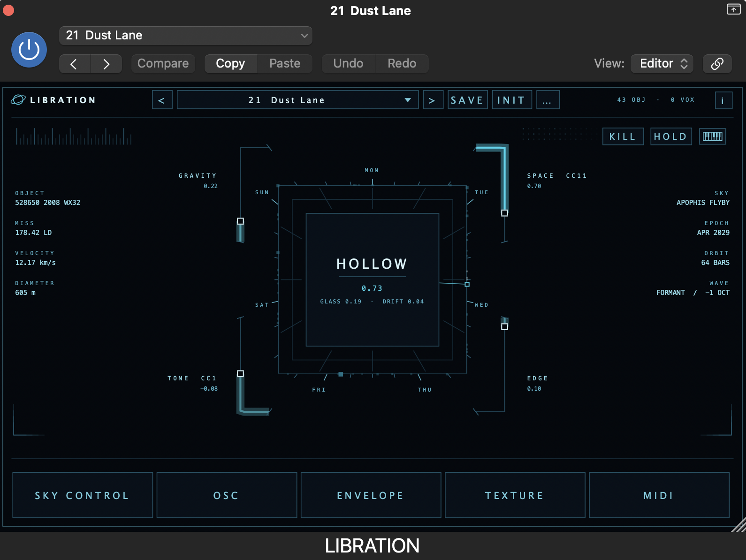Open the info 'i' panel

(723, 100)
